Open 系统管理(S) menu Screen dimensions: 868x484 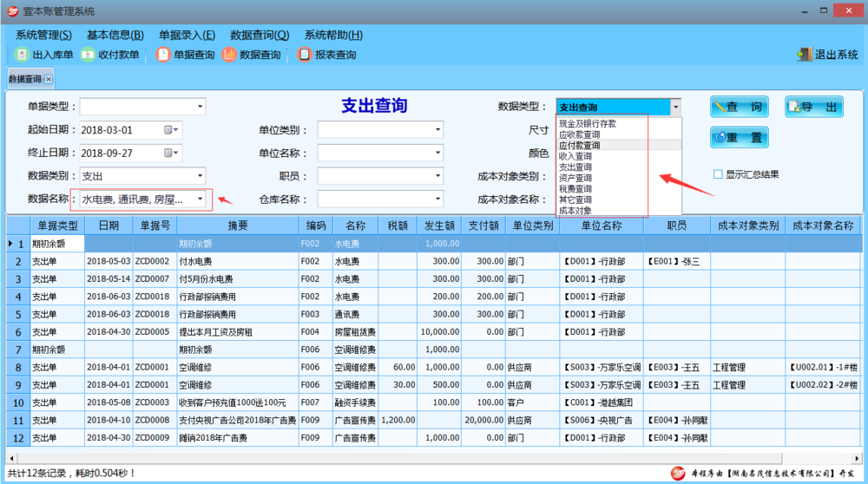(x=43, y=35)
